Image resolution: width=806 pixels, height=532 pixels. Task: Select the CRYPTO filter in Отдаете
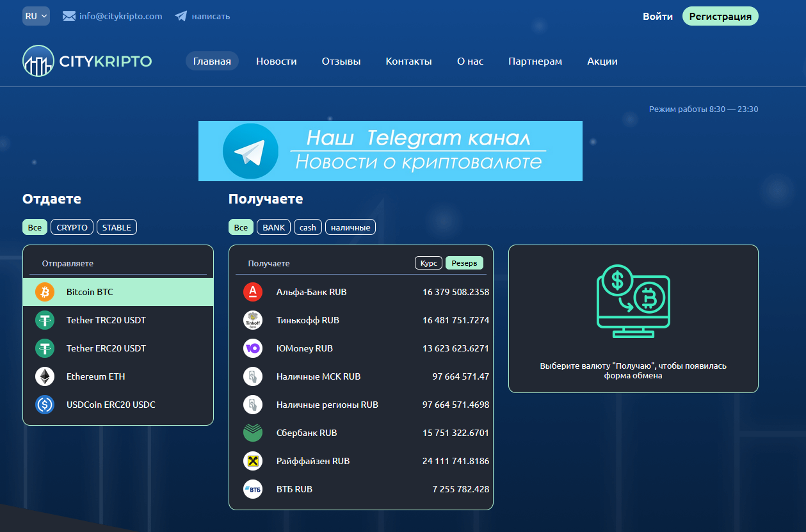tap(71, 227)
